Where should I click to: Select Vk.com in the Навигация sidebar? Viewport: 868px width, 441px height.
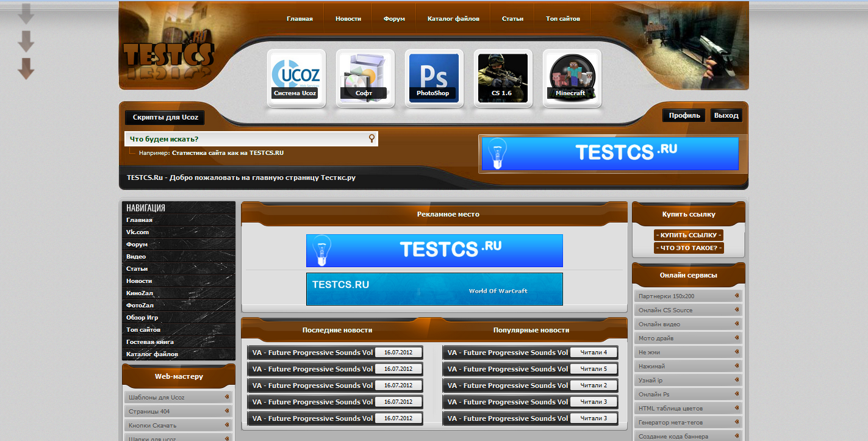point(178,232)
